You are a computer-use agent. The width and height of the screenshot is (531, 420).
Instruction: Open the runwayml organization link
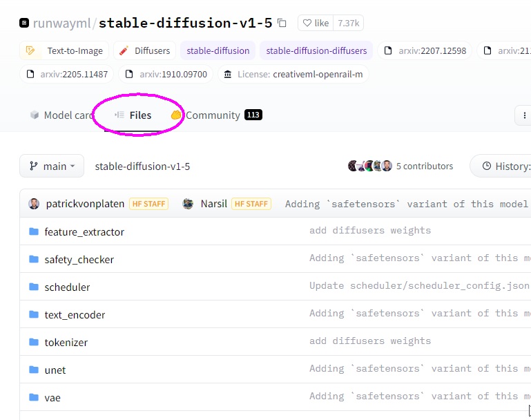coord(61,23)
